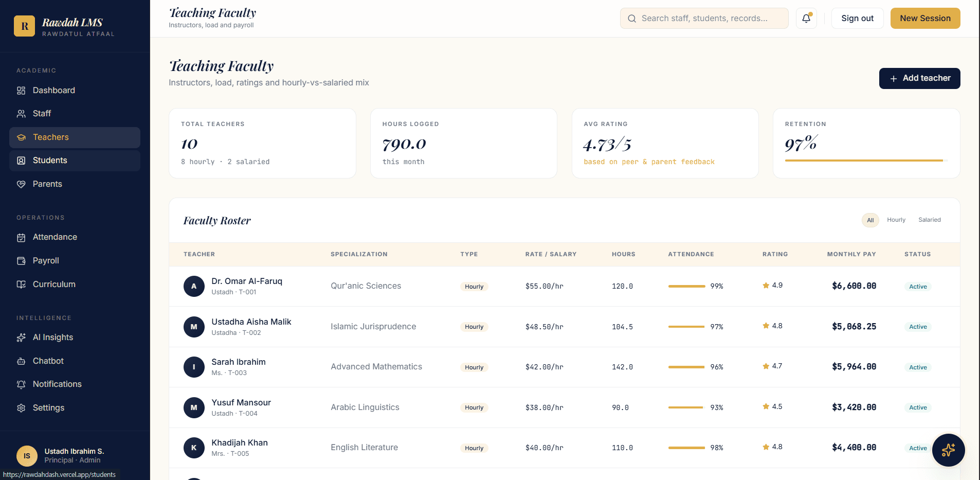Open the Attendance page

click(x=75, y=237)
